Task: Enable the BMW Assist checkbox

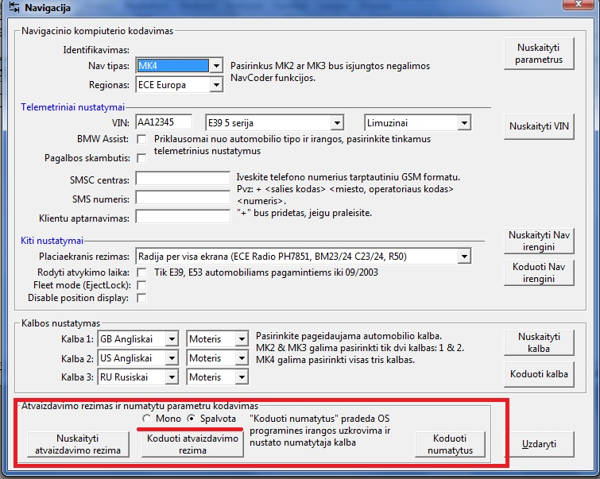Action: pos(142,138)
